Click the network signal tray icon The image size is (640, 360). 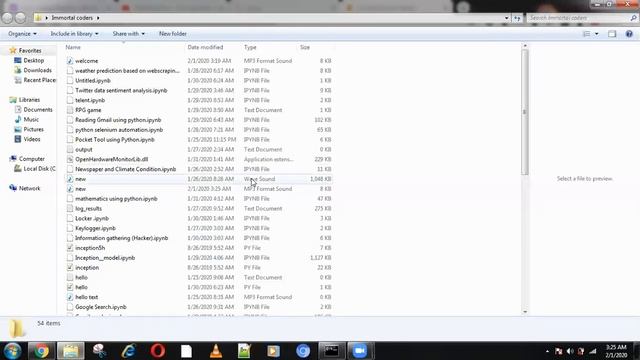593,351
